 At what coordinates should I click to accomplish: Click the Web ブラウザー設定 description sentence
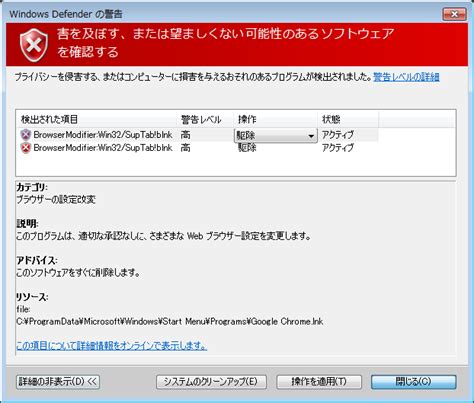[164, 236]
